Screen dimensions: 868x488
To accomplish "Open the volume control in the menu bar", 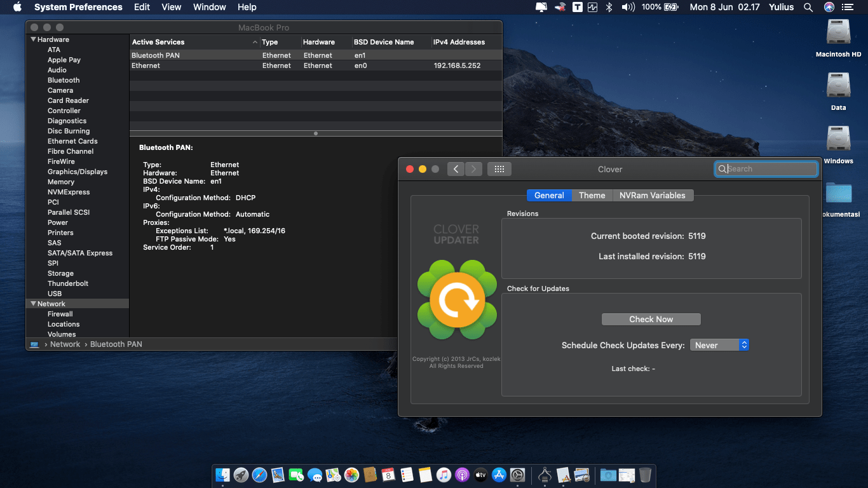I will 628,7.
